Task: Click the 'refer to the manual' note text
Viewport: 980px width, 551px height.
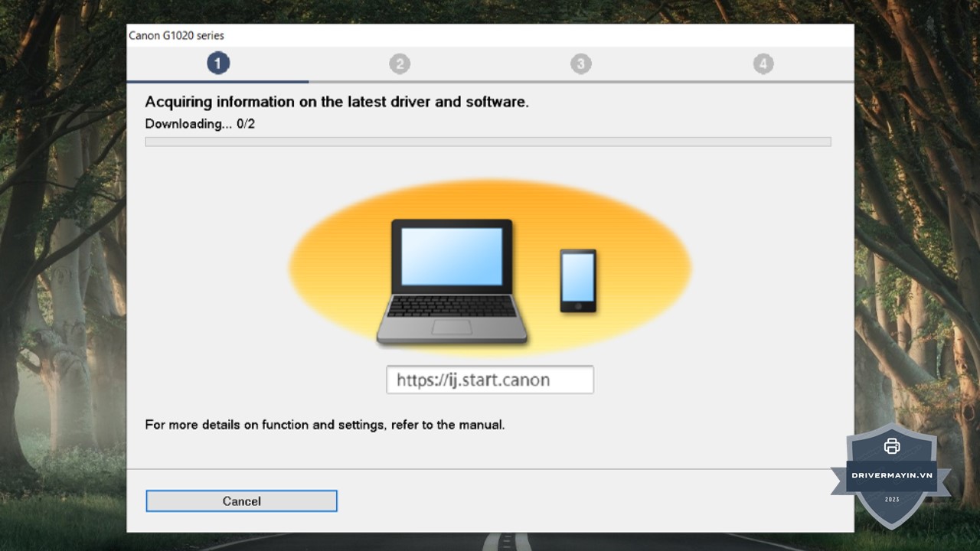Action: (x=325, y=424)
